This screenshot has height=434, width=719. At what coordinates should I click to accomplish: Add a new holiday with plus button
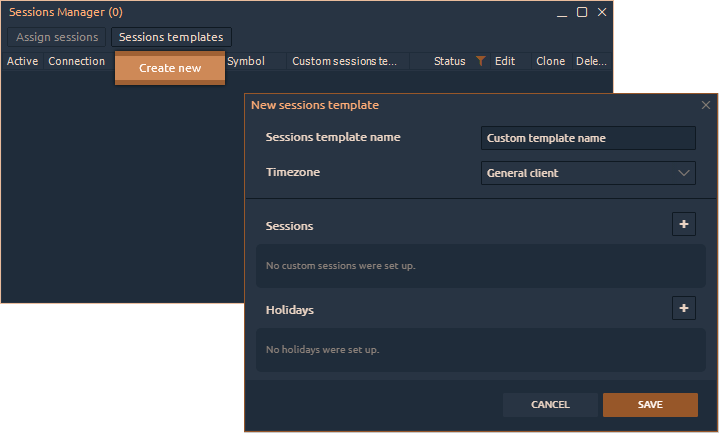(x=684, y=308)
